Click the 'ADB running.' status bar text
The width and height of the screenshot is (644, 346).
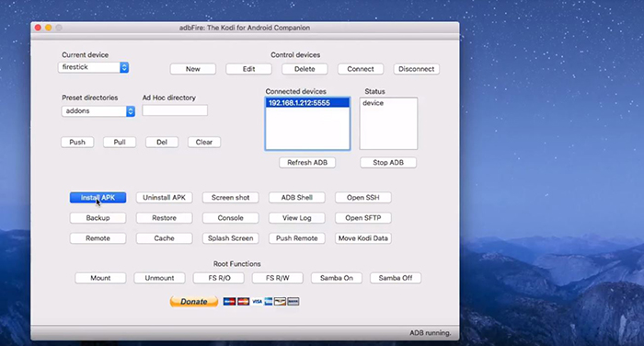pyautogui.click(x=430, y=333)
